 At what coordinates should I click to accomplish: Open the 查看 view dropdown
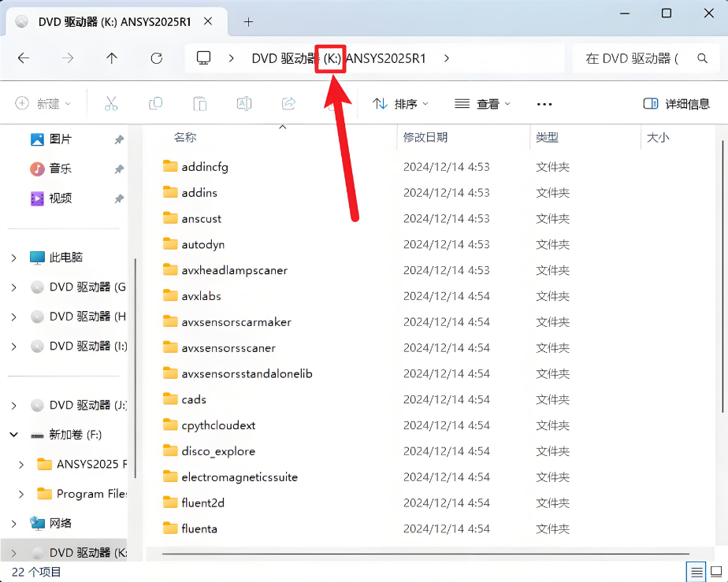point(482,103)
